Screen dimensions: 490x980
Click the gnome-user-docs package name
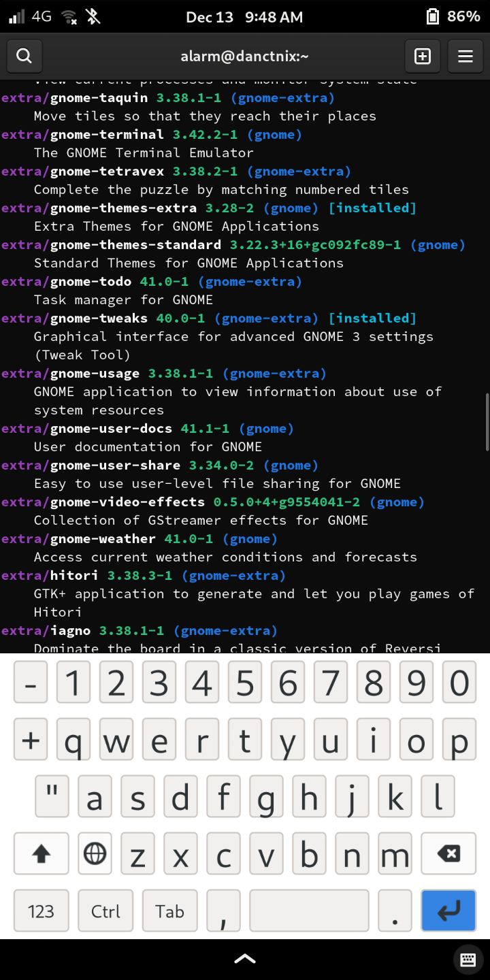[112, 429]
